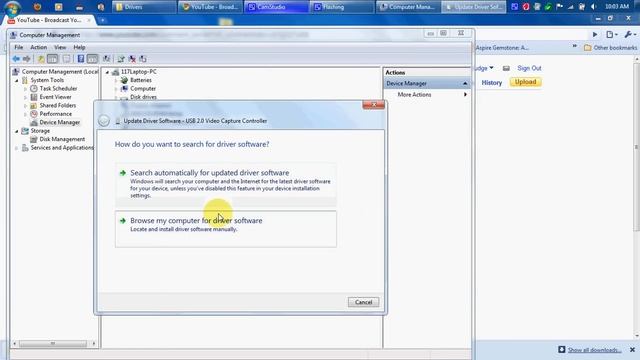Click the History link on YouTube
The image size is (640, 360).
click(x=492, y=82)
